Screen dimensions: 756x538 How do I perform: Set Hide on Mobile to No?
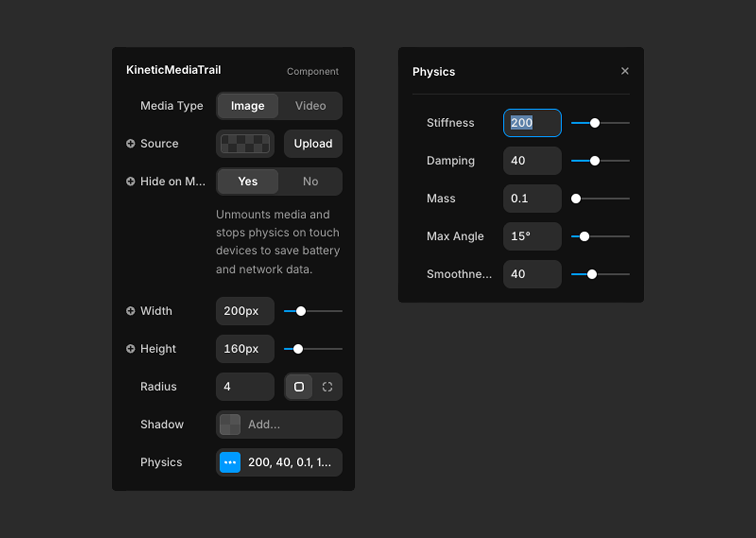click(x=310, y=182)
